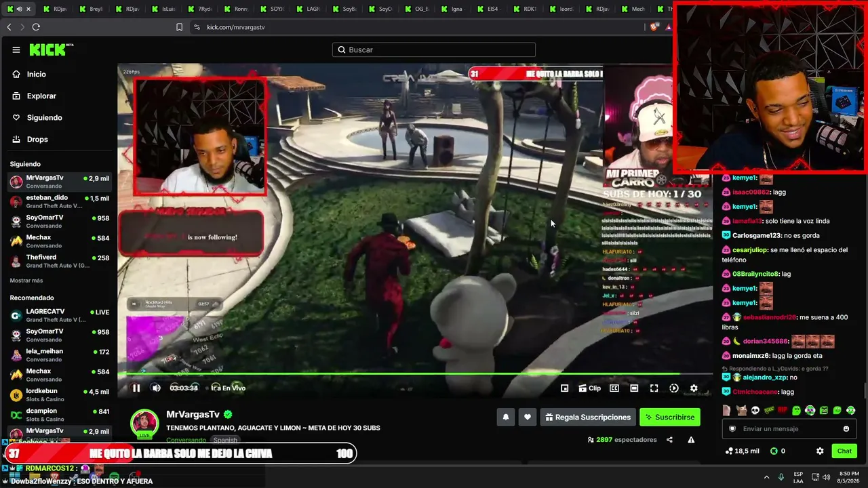
Task: Open video player settings gear
Action: point(694,388)
